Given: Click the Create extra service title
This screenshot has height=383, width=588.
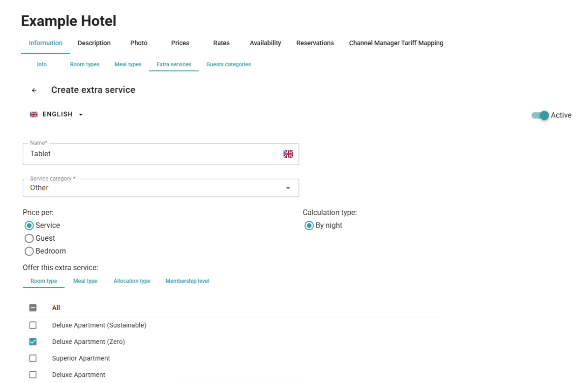Looking at the screenshot, I should click(x=93, y=90).
